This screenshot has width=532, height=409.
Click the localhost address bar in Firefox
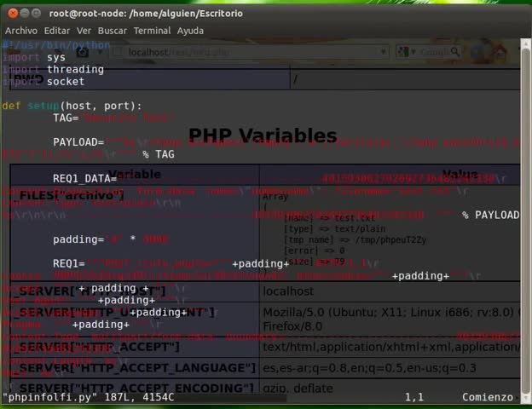tap(251, 52)
